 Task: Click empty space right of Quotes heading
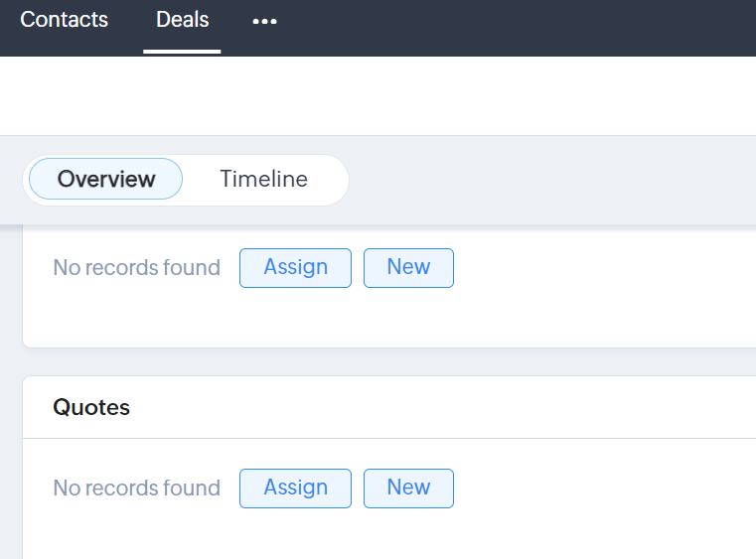(x=447, y=407)
